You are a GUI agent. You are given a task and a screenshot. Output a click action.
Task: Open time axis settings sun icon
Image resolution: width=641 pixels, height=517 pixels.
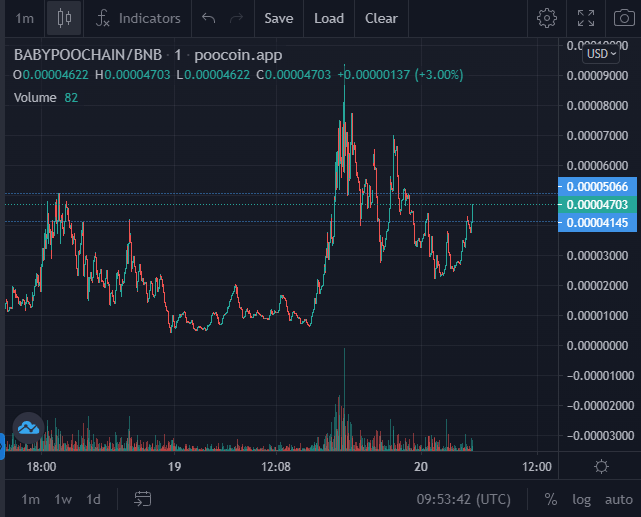pyautogui.click(x=601, y=466)
